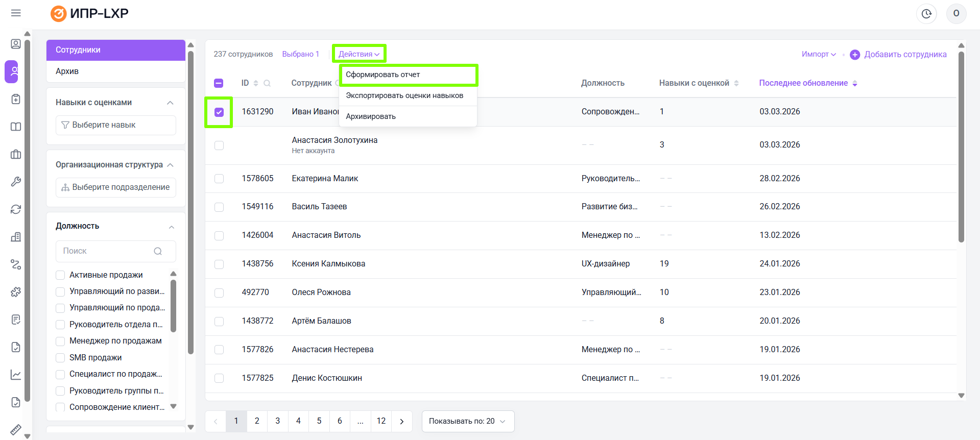The image size is (980, 440).
Task: Click the Поиск field under Должность
Action: pyautogui.click(x=107, y=251)
